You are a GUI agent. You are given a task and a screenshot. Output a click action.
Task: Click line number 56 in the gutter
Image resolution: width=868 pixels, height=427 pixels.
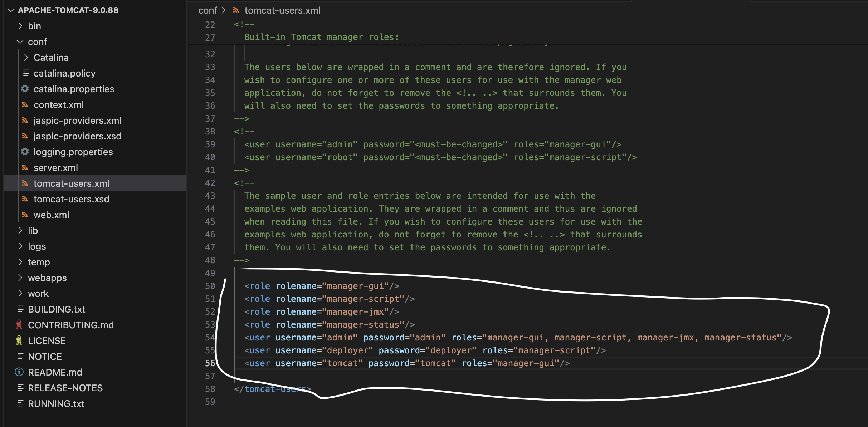point(210,363)
